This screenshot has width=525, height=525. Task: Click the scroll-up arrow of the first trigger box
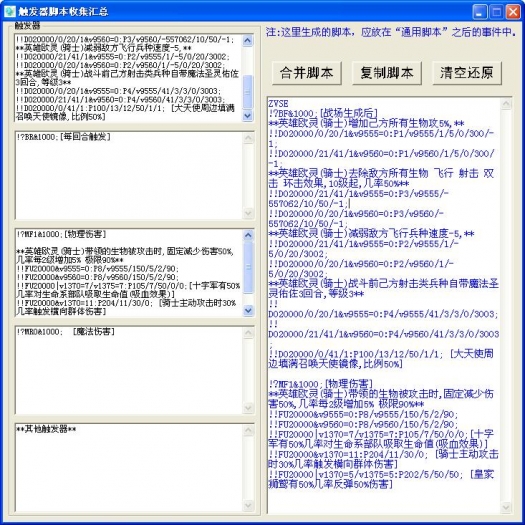pyautogui.click(x=248, y=41)
